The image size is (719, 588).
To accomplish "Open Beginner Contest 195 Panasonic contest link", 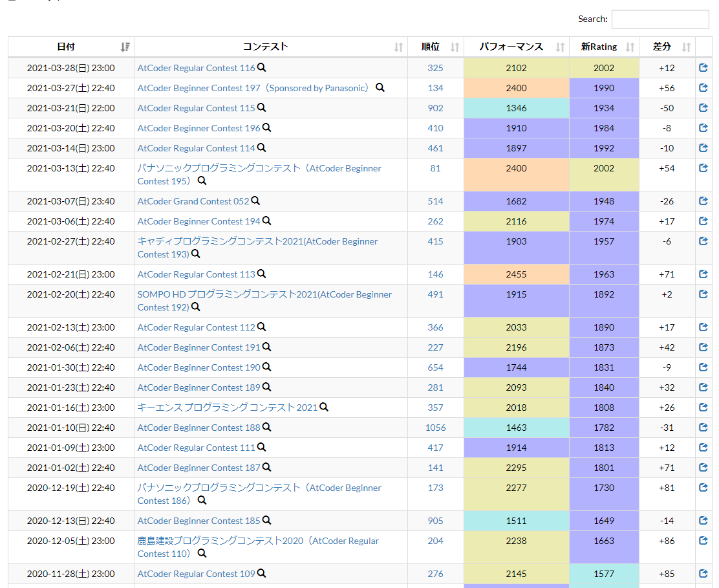I will click(259, 175).
